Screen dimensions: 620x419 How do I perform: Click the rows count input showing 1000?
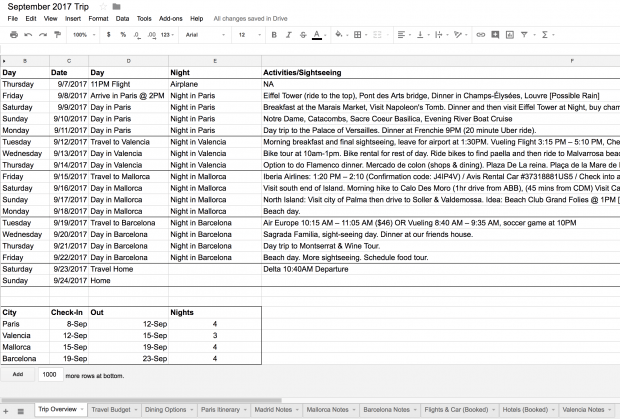pos(49,374)
